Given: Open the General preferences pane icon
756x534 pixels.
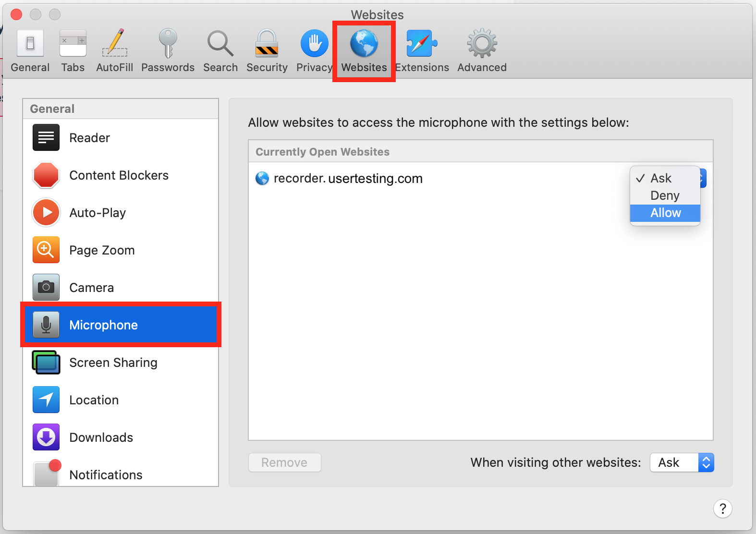Looking at the screenshot, I should (x=30, y=43).
